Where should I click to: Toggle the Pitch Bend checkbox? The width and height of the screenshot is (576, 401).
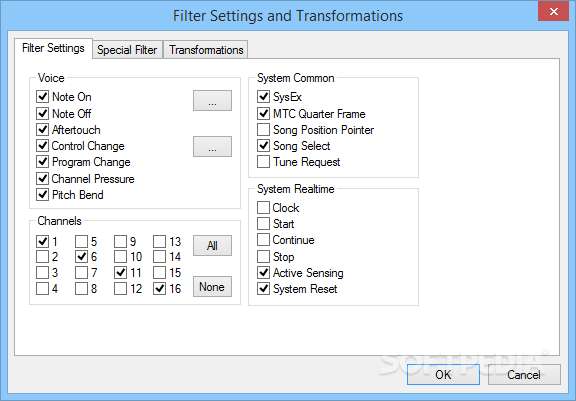(x=43, y=195)
